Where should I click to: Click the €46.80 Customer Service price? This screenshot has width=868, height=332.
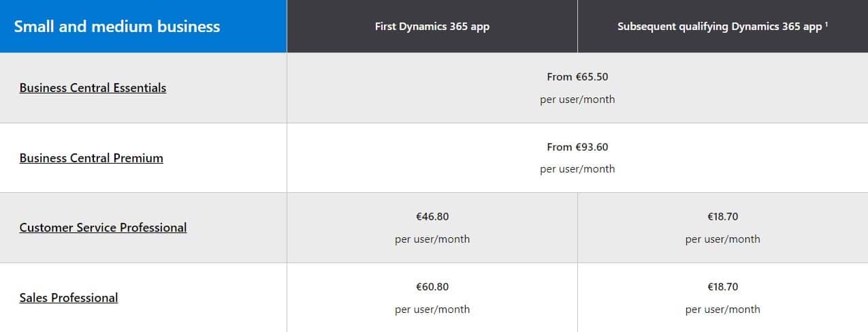pyautogui.click(x=432, y=217)
